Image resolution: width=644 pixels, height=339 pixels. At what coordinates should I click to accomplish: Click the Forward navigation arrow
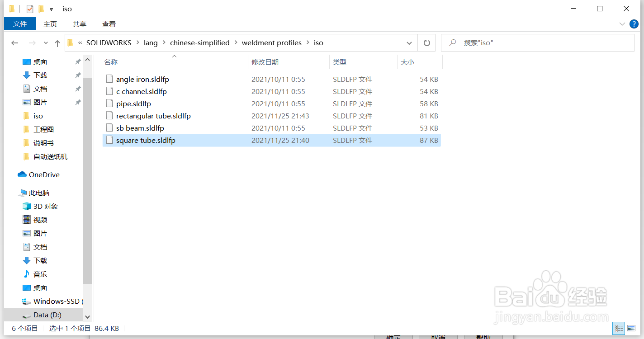[32, 43]
